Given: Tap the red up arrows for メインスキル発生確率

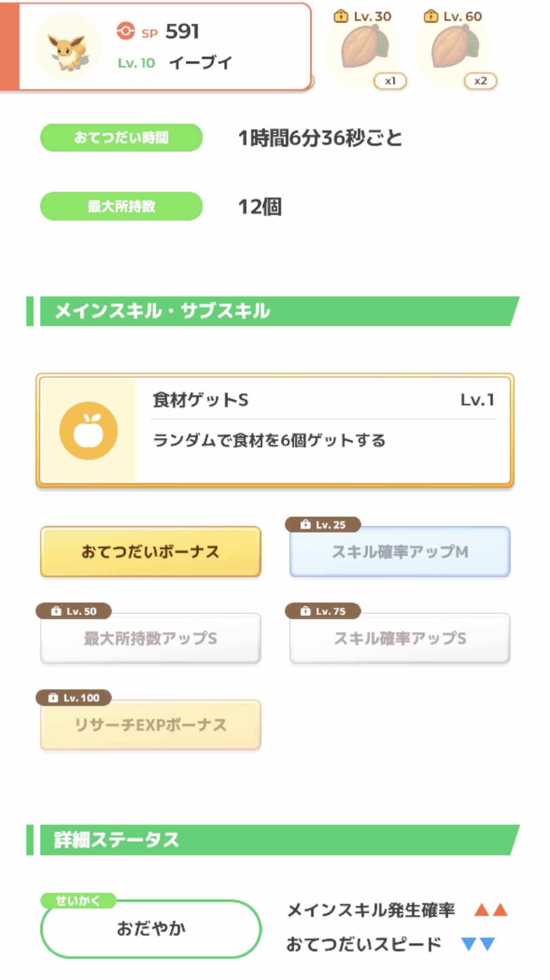Looking at the screenshot, I should pos(491,910).
